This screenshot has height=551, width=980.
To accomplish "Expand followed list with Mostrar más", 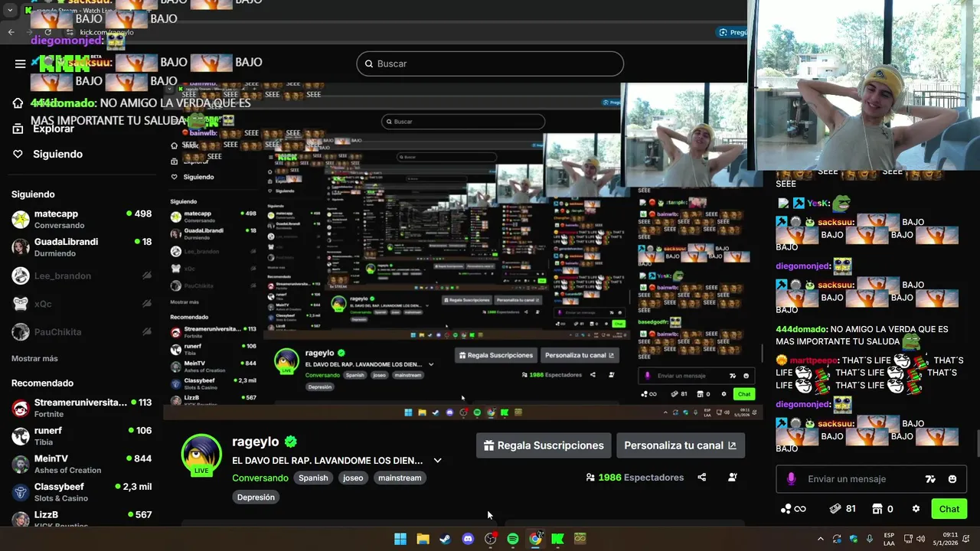I will [34, 358].
